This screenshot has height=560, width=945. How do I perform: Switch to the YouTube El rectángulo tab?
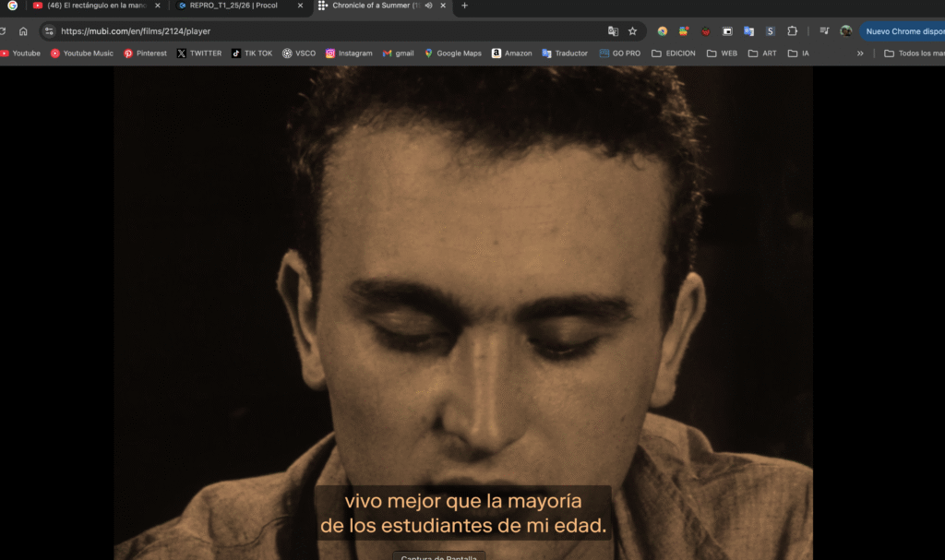(90, 6)
